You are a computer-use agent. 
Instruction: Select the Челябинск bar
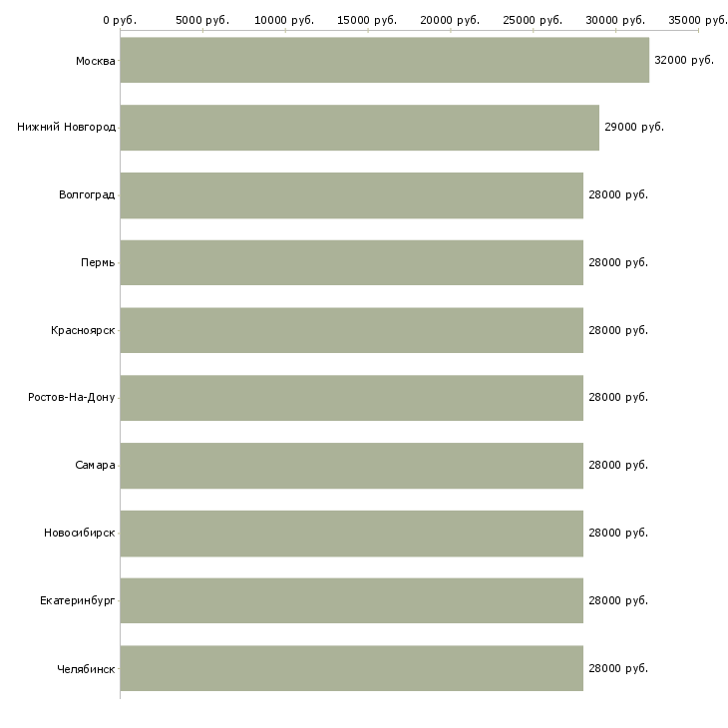(351, 668)
